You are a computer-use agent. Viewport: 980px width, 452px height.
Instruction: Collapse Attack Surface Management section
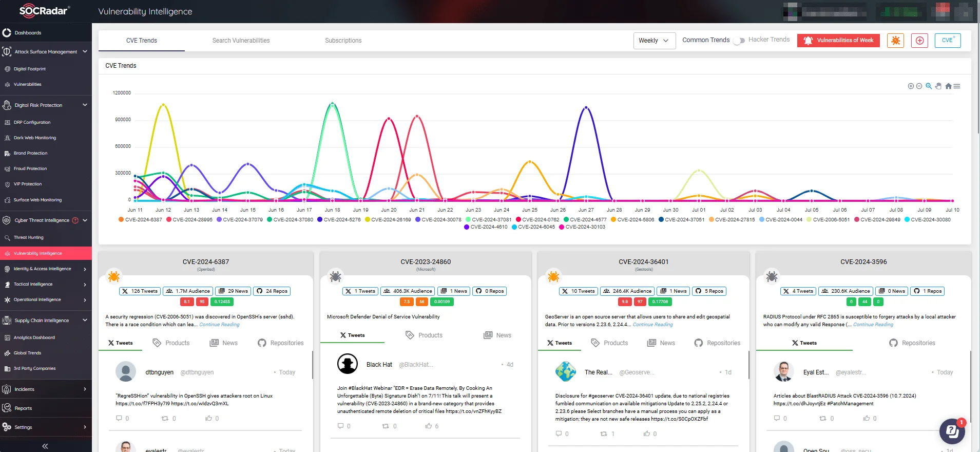click(x=85, y=52)
